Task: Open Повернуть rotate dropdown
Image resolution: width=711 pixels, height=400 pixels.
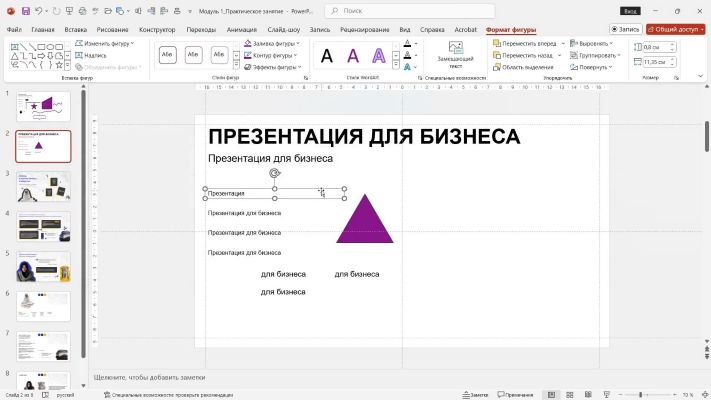Action: (x=591, y=67)
